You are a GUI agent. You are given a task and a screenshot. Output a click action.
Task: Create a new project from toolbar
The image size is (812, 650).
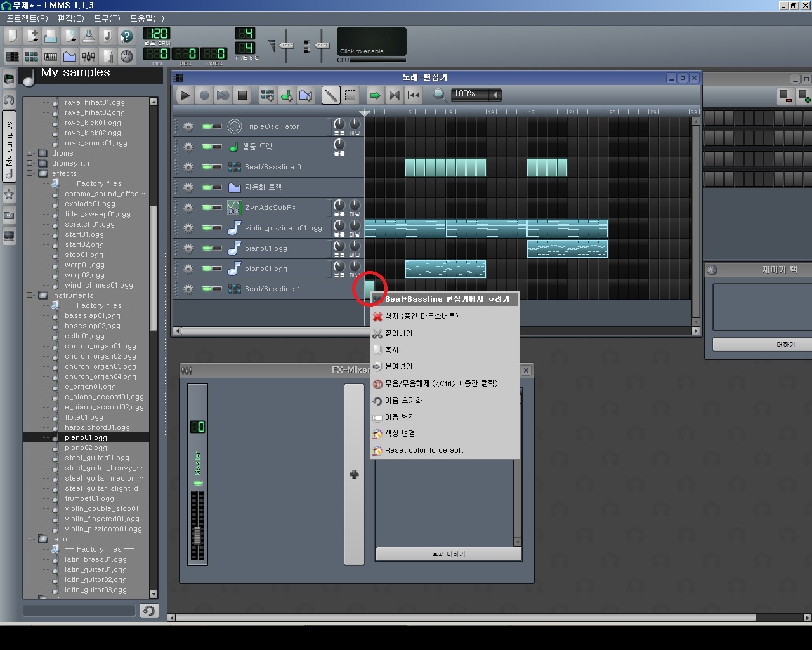[x=12, y=36]
